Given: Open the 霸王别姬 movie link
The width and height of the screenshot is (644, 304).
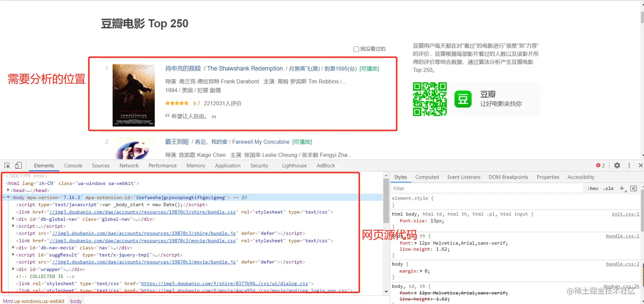Looking at the screenshot, I should point(177,142).
